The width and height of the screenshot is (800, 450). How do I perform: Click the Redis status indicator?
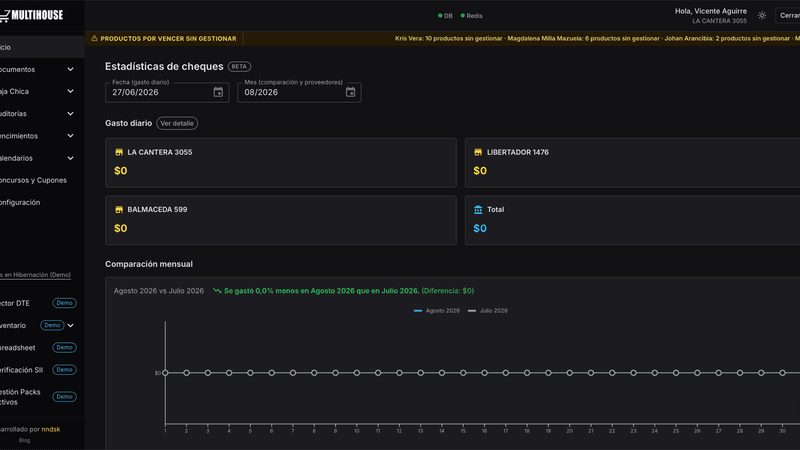(x=471, y=16)
